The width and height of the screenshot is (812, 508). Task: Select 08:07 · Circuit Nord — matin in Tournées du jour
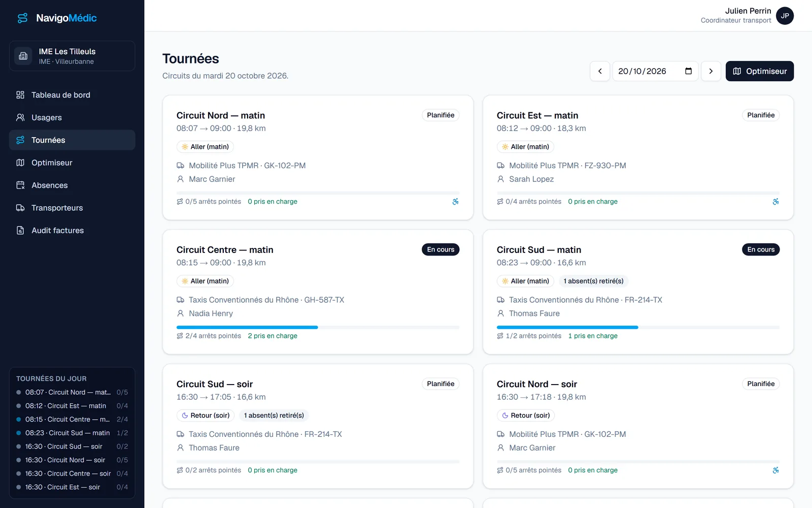pyautogui.click(x=72, y=392)
